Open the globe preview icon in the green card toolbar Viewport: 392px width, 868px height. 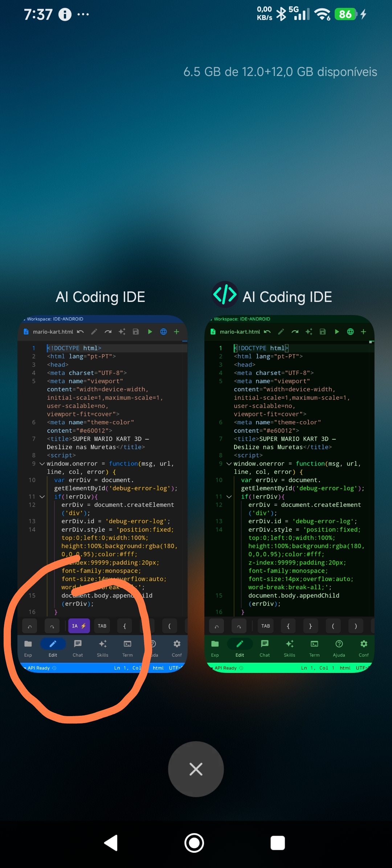pos(350,332)
